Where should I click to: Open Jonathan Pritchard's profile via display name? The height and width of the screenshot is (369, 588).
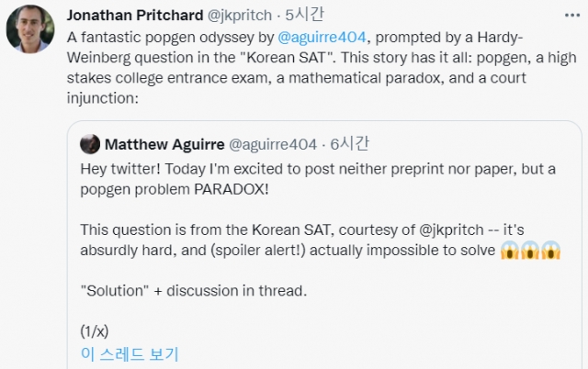tap(135, 16)
